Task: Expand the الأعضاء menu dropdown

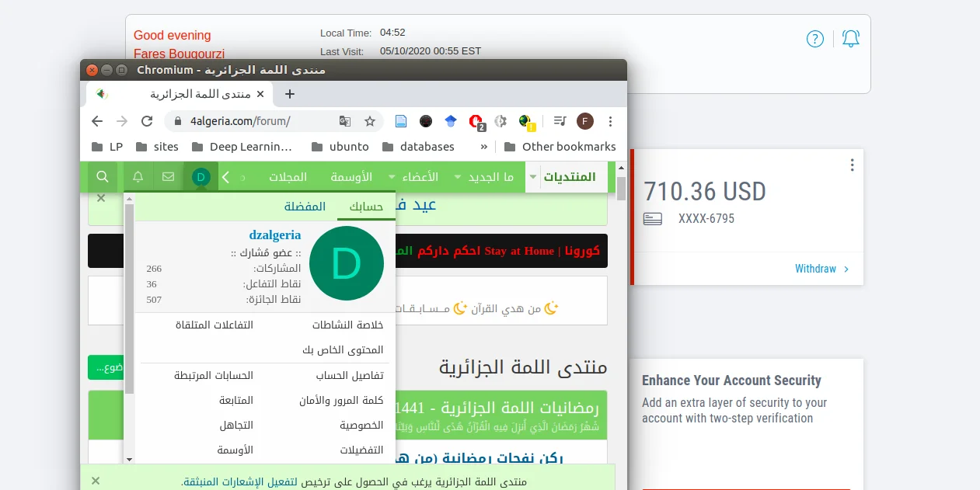Action: point(392,177)
